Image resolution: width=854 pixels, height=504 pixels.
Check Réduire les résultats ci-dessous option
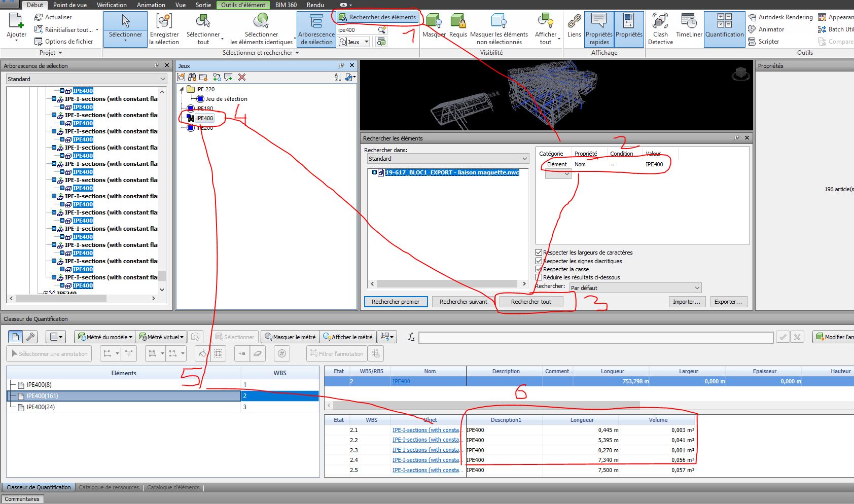click(539, 277)
